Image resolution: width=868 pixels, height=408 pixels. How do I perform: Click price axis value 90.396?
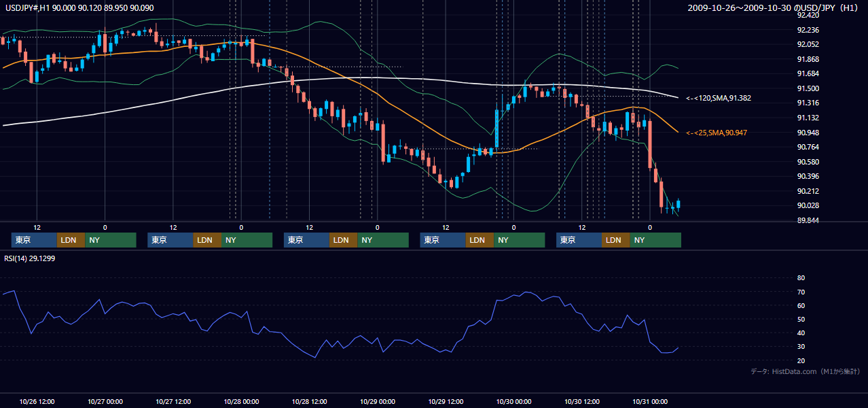[808, 176]
